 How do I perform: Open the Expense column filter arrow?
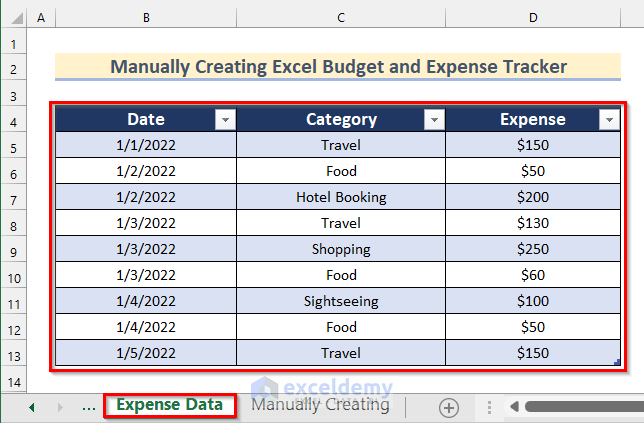[x=608, y=120]
